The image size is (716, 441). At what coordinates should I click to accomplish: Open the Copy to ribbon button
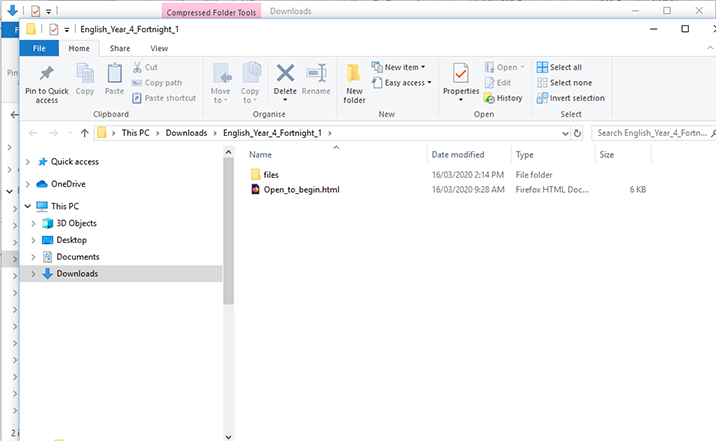click(250, 83)
